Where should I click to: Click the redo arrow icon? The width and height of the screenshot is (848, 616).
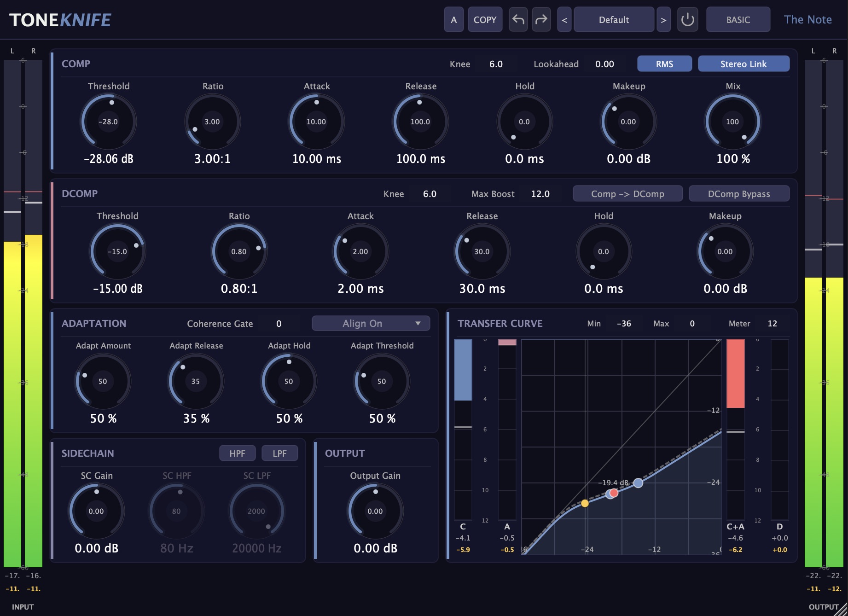[541, 19]
